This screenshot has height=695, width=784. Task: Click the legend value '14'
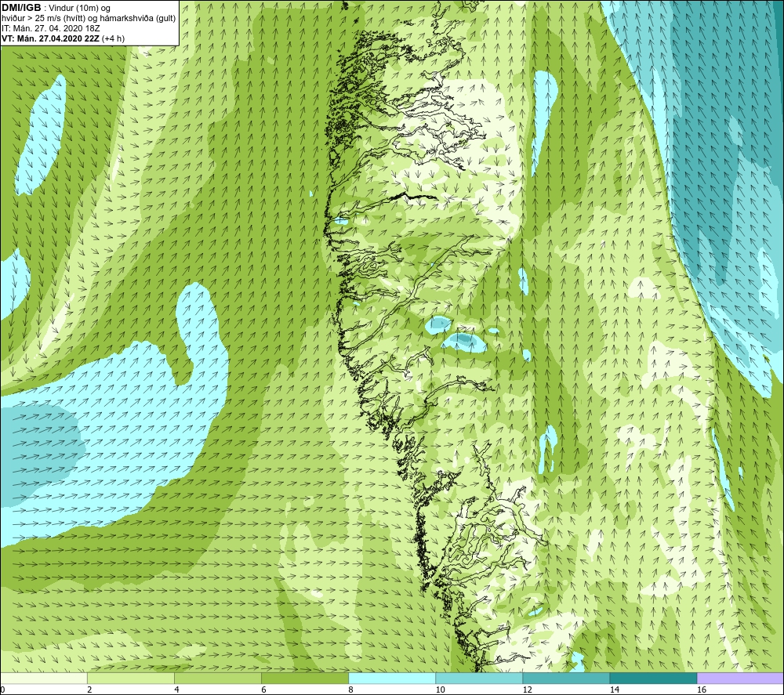tap(614, 690)
